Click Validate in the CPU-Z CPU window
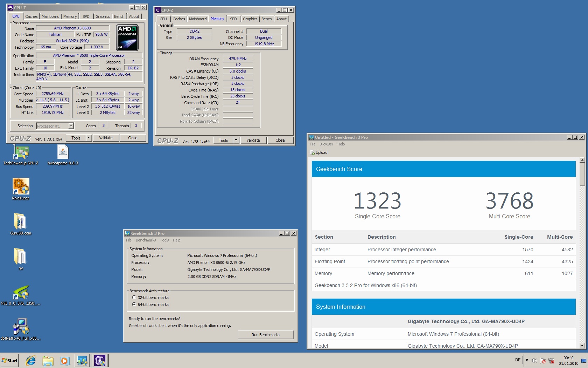This screenshot has height=368, width=588. 106,138
